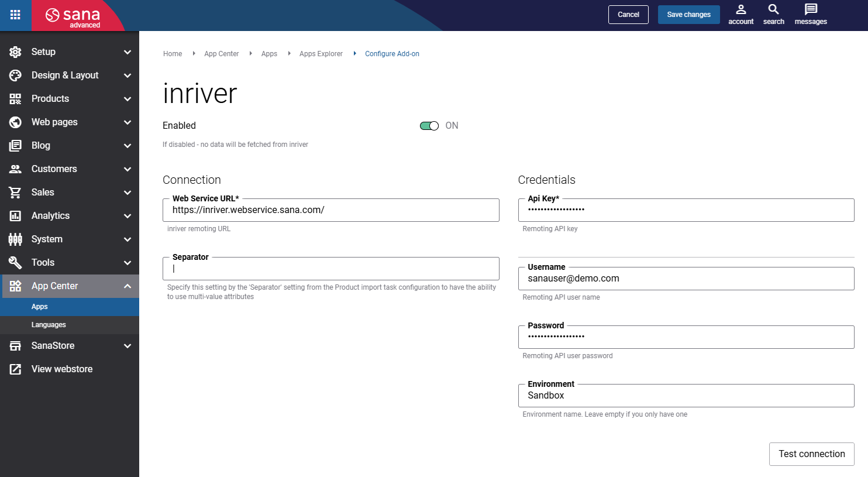Image resolution: width=868 pixels, height=477 pixels.
Task: Click the Save changes button
Action: 688,15
